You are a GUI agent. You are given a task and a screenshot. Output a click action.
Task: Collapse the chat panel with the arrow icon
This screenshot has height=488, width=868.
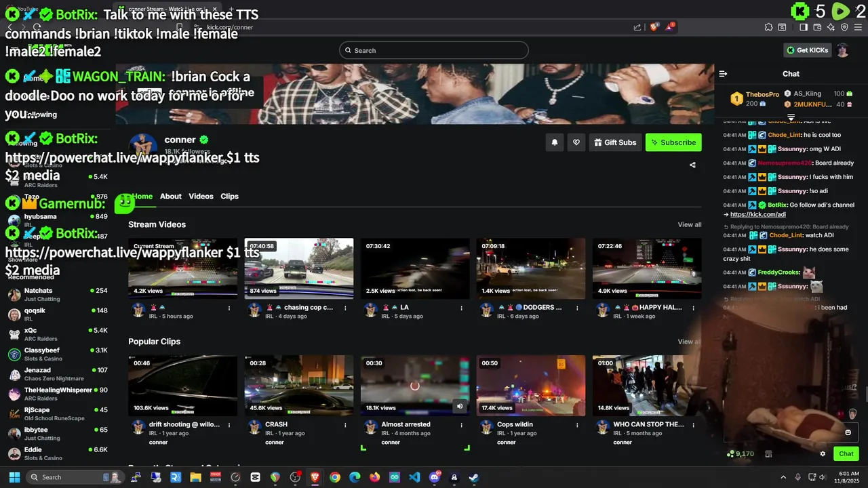[723, 74]
